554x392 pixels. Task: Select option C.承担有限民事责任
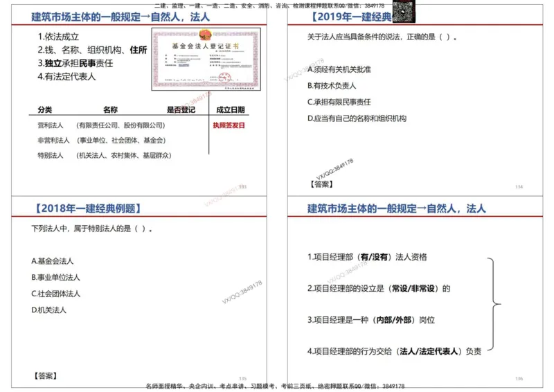339,102
